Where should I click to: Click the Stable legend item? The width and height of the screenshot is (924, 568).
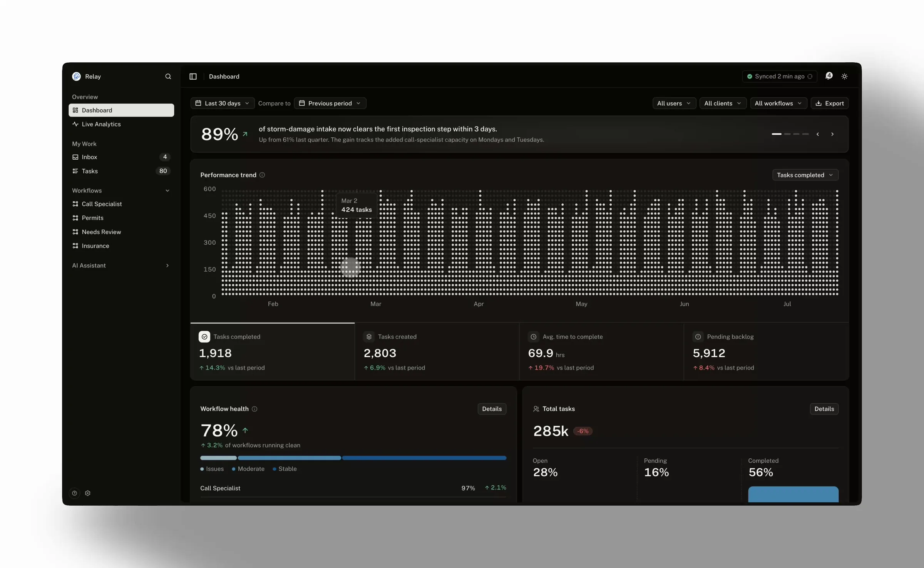pos(285,469)
